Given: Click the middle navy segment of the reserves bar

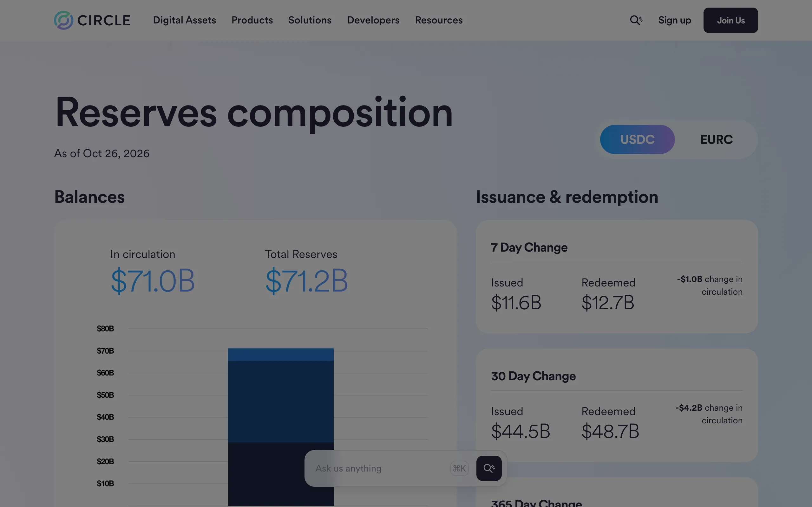Looking at the screenshot, I should tap(280, 402).
